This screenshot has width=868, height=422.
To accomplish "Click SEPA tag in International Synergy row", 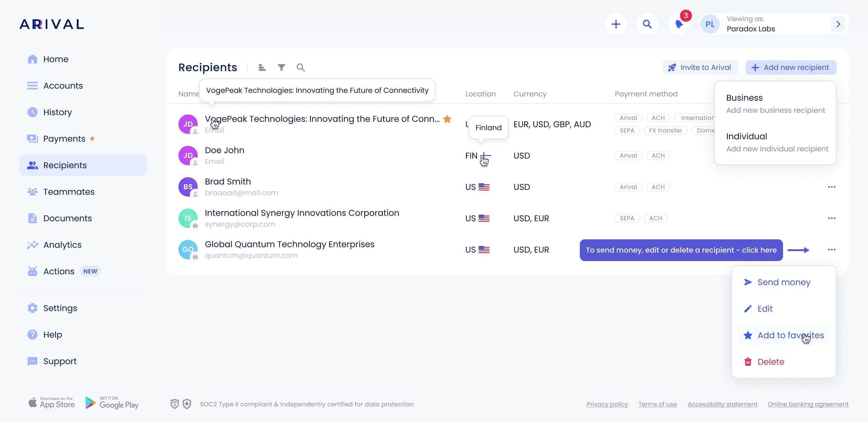I will click(x=627, y=219).
